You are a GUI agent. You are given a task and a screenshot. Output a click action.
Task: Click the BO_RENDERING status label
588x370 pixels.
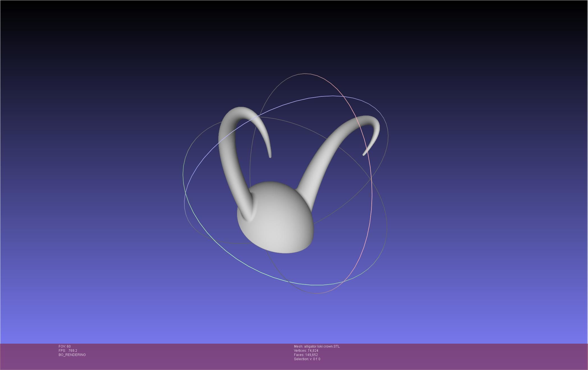(x=72, y=355)
